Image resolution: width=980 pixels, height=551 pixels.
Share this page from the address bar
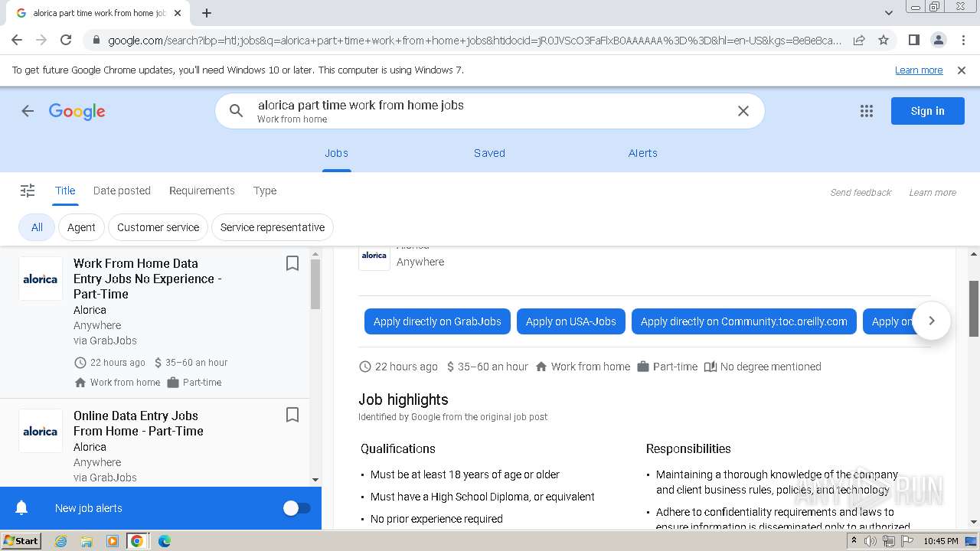[859, 40]
